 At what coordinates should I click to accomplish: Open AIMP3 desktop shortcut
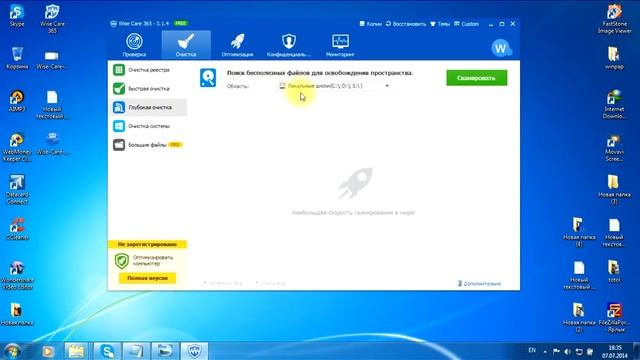coord(17,101)
